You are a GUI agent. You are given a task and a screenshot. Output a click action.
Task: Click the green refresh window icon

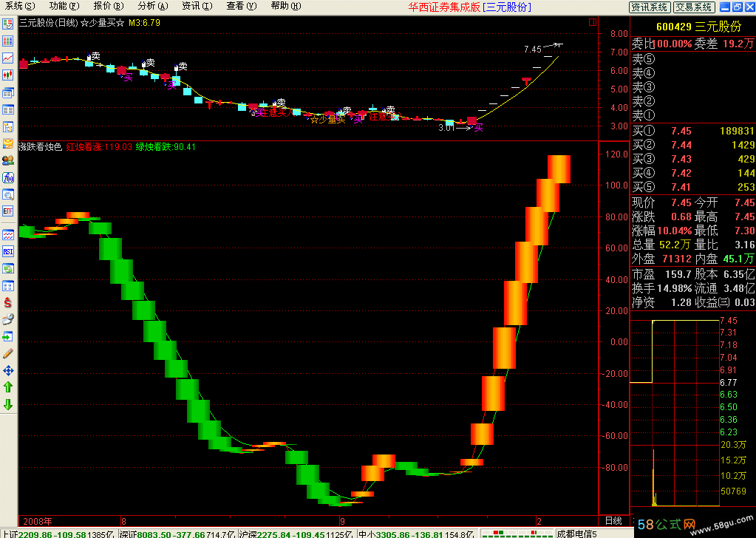tap(7, 268)
